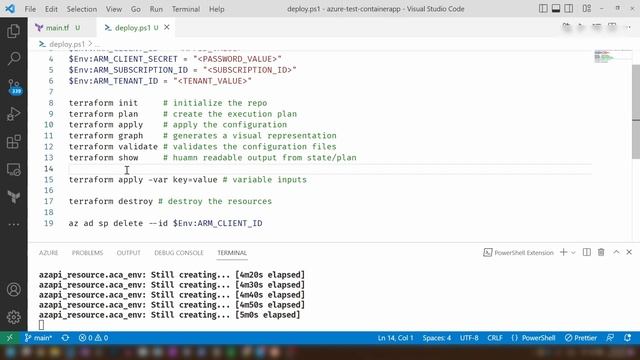The width and height of the screenshot is (640, 360).
Task: Open the File menu
Action: (x=30, y=9)
